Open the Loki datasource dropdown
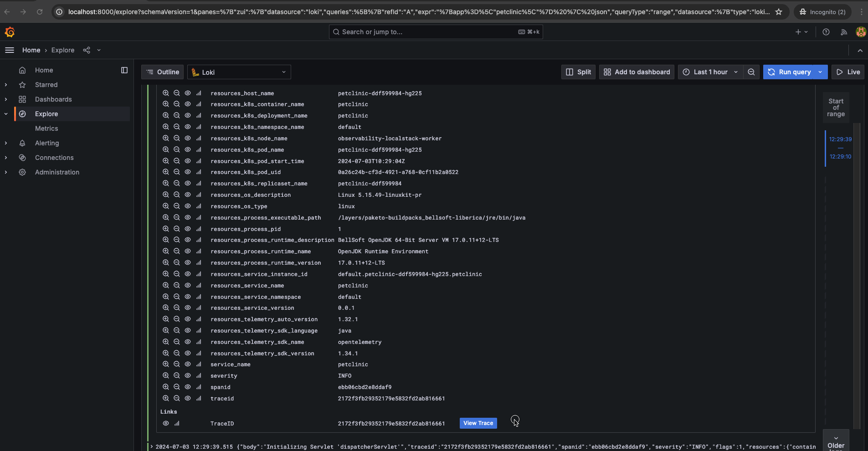This screenshot has width=868, height=451. [x=239, y=72]
